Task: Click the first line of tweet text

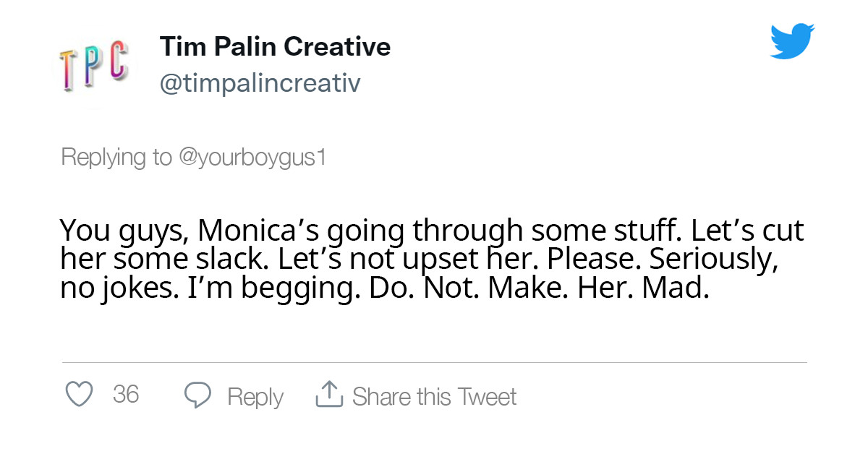Action: click(431, 231)
